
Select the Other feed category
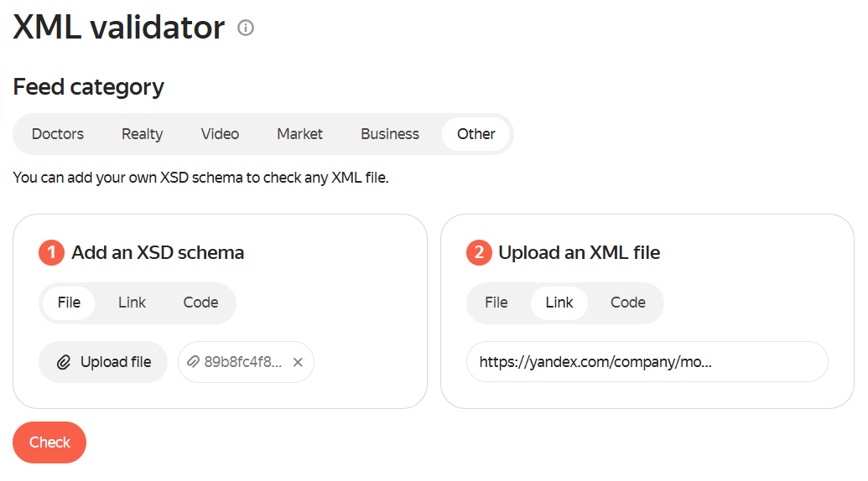point(476,134)
